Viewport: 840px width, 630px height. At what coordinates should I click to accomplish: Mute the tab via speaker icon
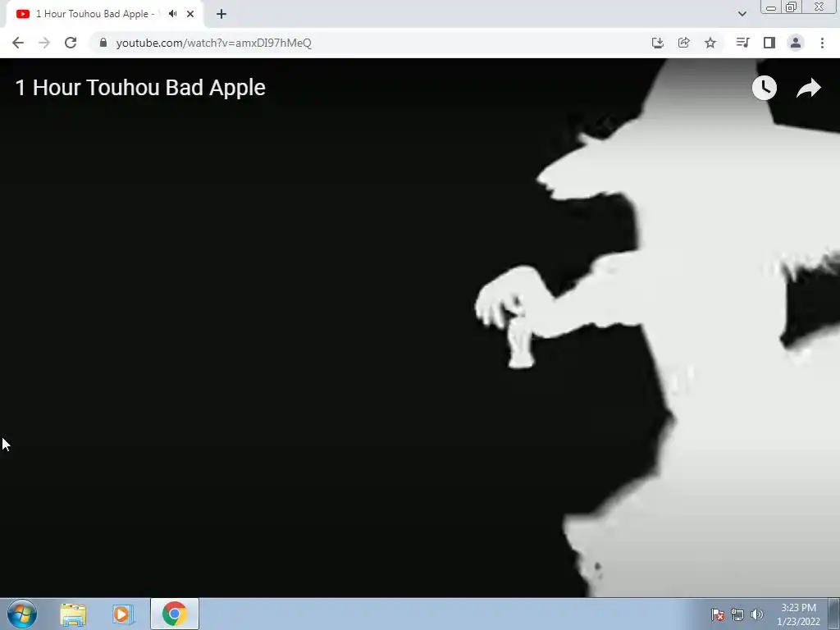[172, 14]
